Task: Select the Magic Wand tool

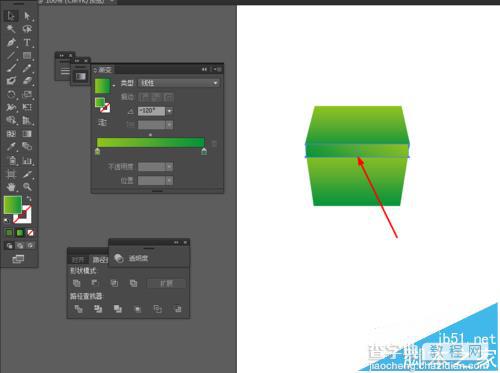Action: pos(11,29)
